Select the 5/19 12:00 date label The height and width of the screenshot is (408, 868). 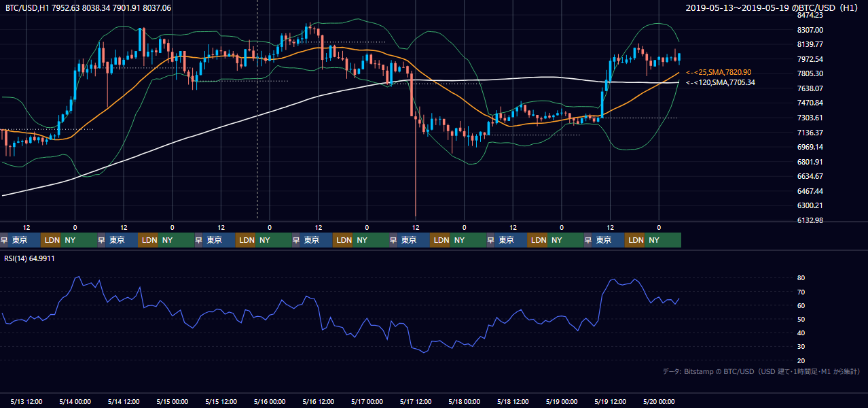pos(610,402)
